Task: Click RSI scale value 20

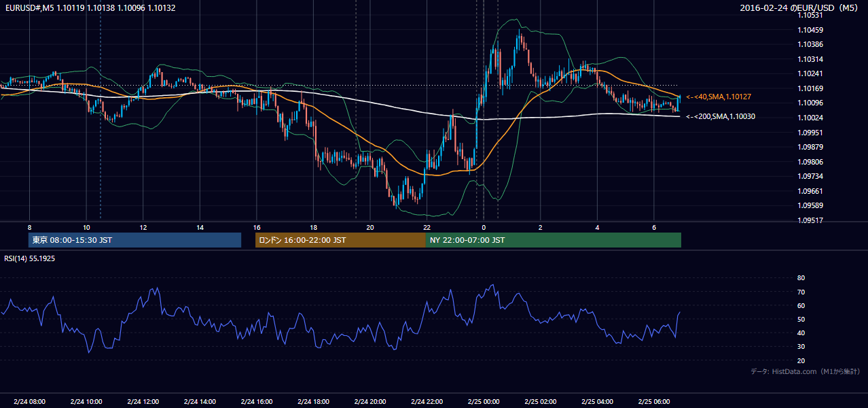Action: point(801,360)
